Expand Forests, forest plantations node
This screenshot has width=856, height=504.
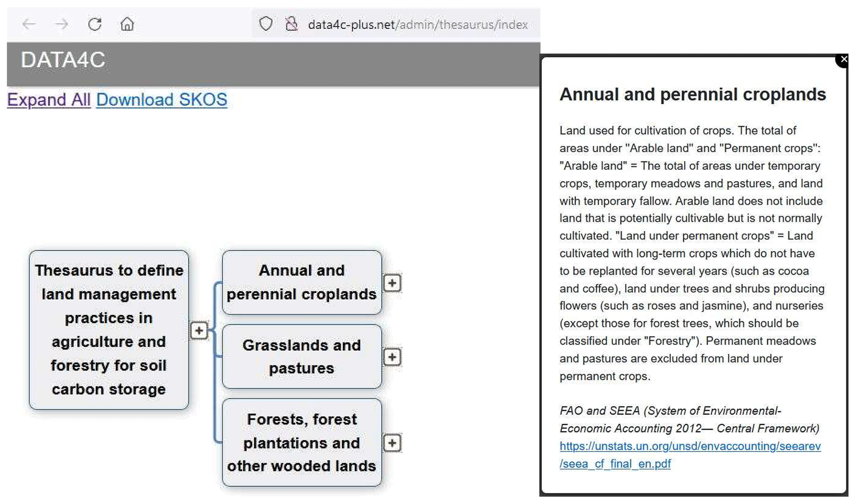[x=392, y=443]
